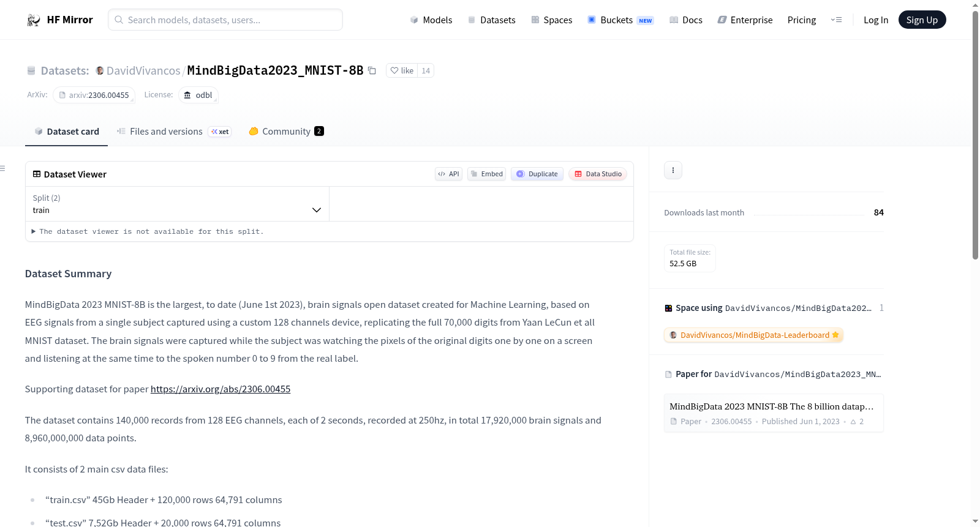
Task: Click the API button in Dataset Viewer
Action: (x=448, y=174)
